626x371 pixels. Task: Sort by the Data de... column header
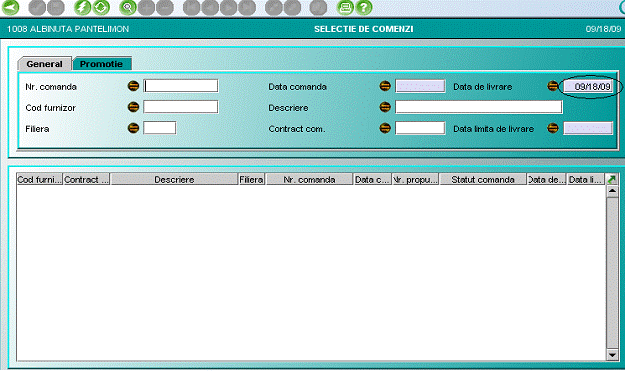pyautogui.click(x=547, y=180)
